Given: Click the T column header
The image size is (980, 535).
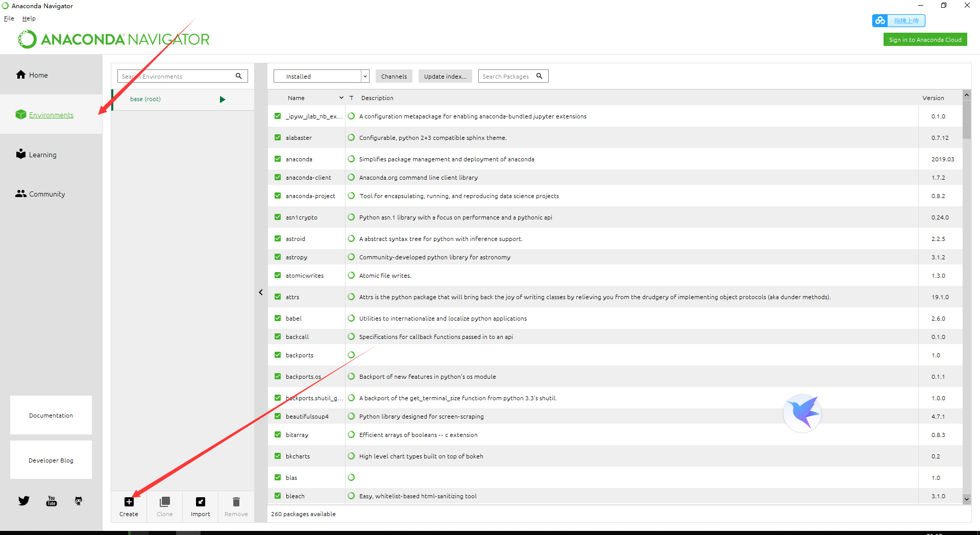Looking at the screenshot, I should point(352,98).
